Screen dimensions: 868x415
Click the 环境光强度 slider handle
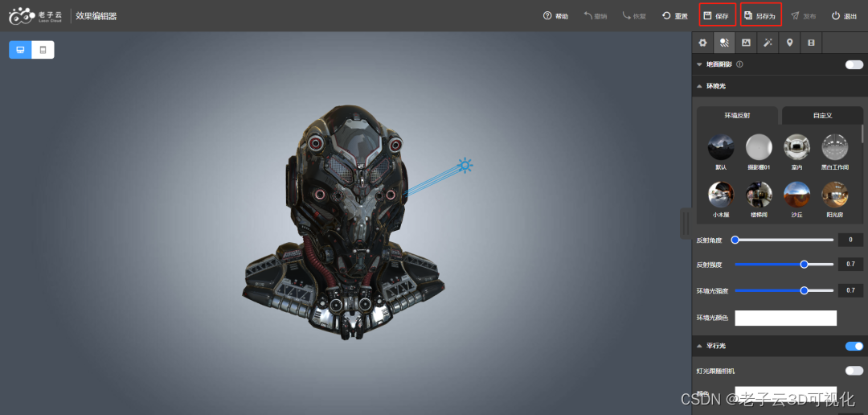click(x=804, y=290)
